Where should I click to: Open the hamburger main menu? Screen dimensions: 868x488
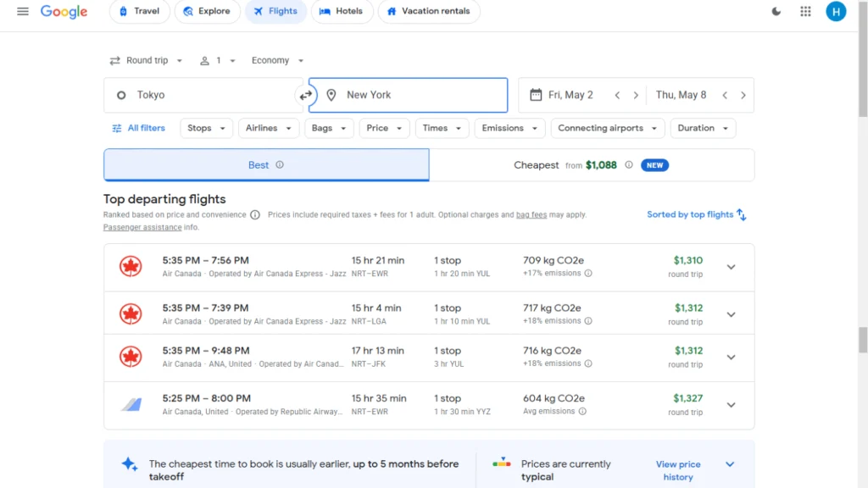(x=23, y=11)
